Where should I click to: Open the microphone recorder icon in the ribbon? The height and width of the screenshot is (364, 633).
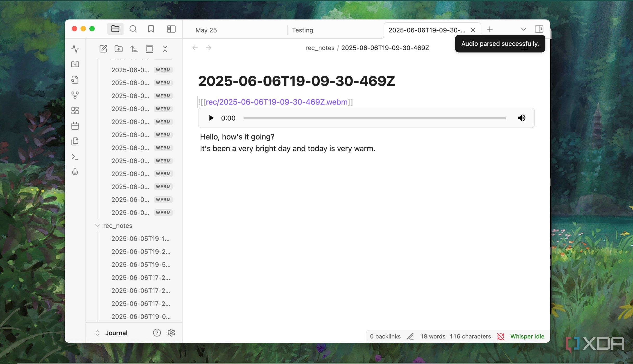pos(75,172)
